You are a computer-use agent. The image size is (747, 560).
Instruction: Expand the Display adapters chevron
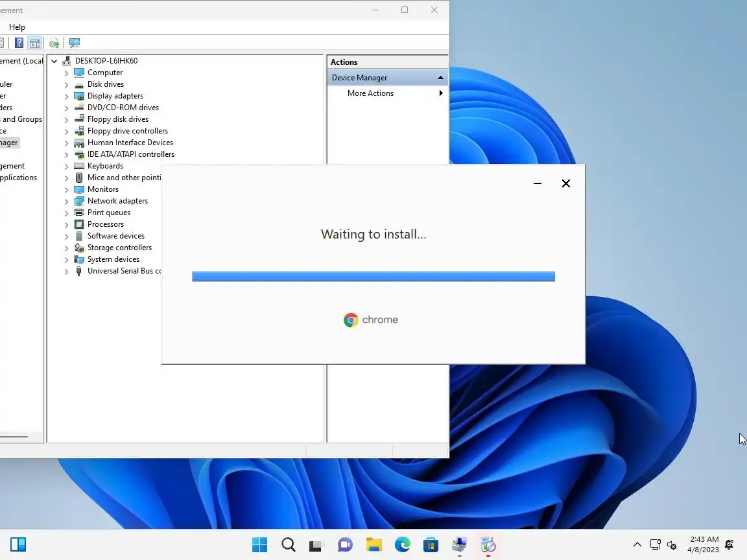pos(67,96)
